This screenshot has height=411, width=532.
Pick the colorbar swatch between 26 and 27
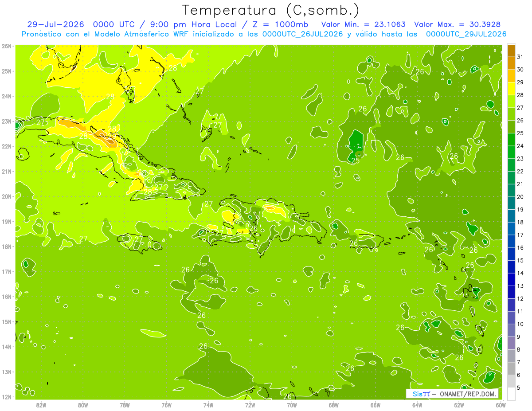511,114
